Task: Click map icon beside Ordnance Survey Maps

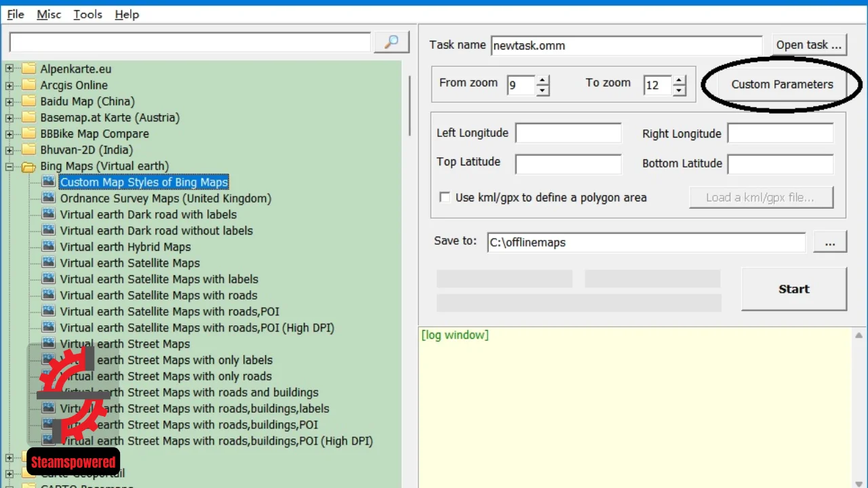Action: pyautogui.click(x=48, y=198)
